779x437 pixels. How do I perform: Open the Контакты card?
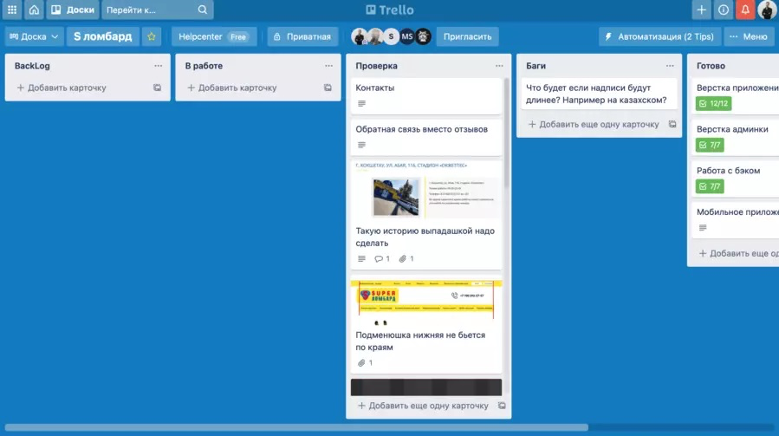tap(426, 96)
